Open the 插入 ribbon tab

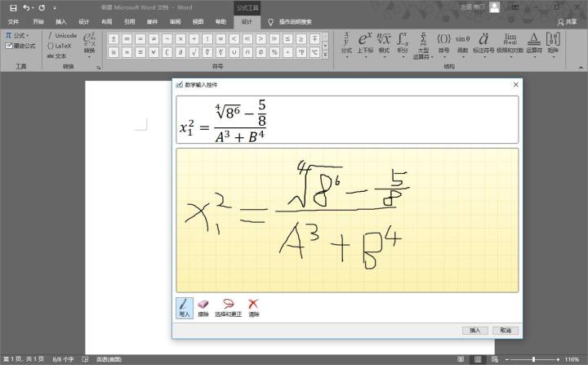click(x=61, y=22)
